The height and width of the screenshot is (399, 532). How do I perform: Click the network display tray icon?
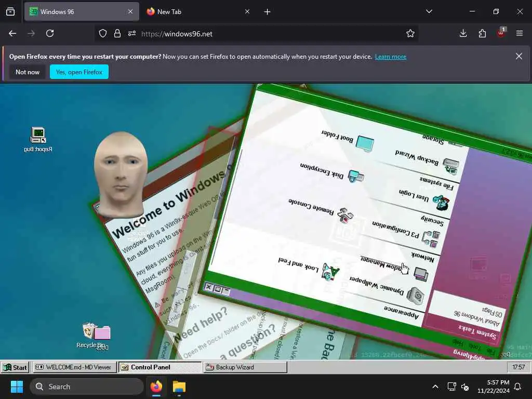click(451, 387)
